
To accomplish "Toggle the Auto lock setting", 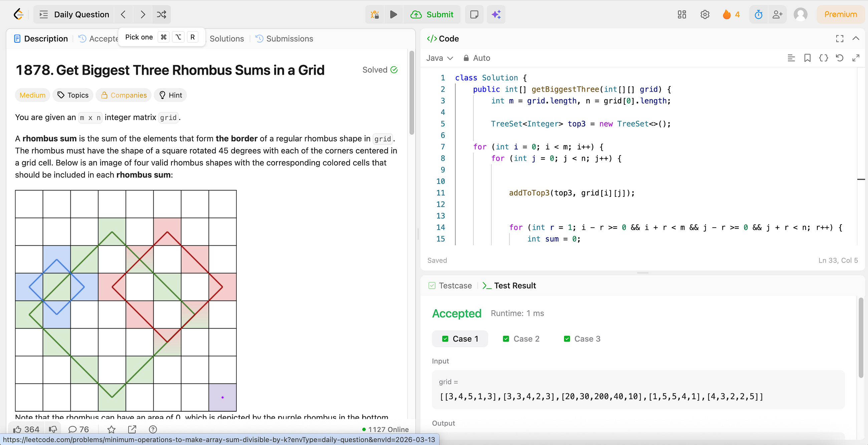I will click(x=476, y=58).
